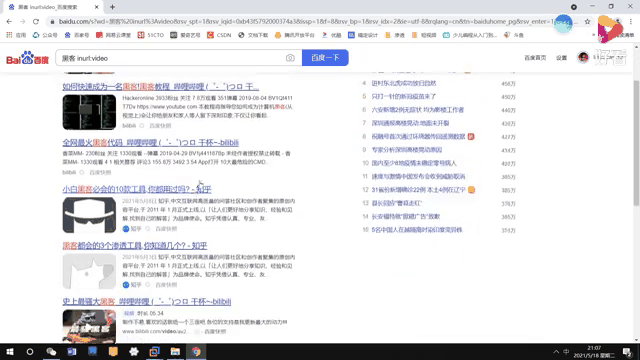Viewport: 640px width, 360px height.
Task: Open the 51CTO bookmark
Action: tap(151, 35)
